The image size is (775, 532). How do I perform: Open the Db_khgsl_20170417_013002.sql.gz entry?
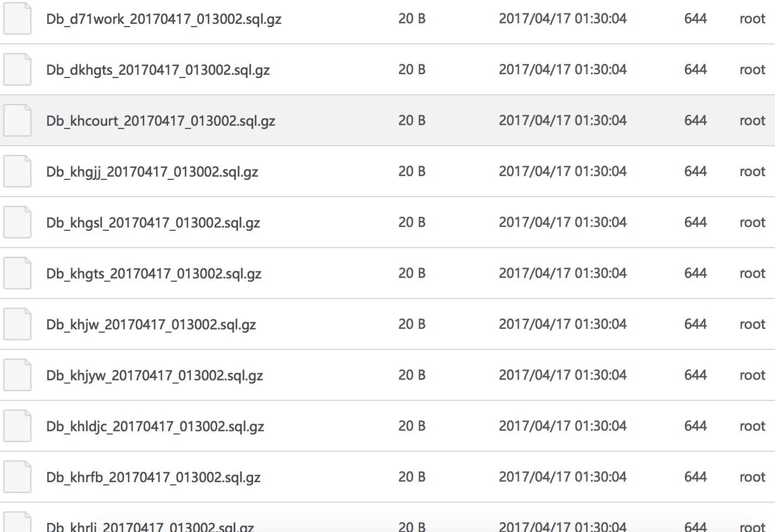153,223
